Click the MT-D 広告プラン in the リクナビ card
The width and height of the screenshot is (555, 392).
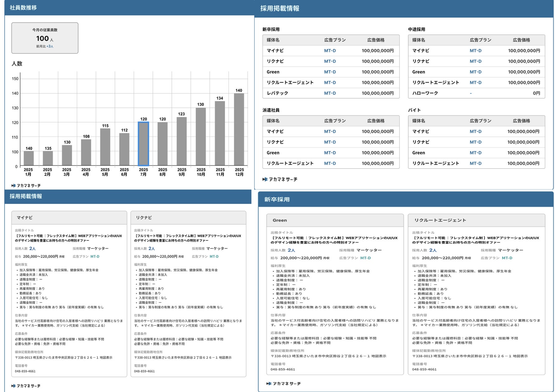(x=214, y=257)
